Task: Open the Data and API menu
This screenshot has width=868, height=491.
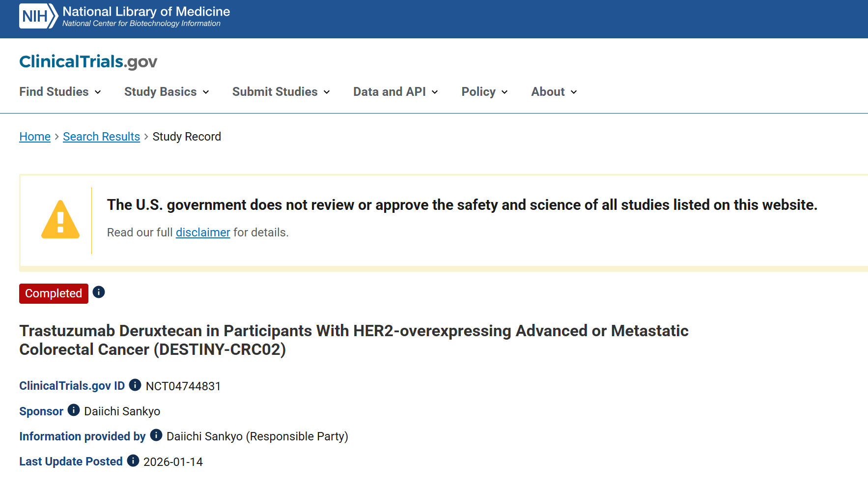Action: click(x=395, y=92)
